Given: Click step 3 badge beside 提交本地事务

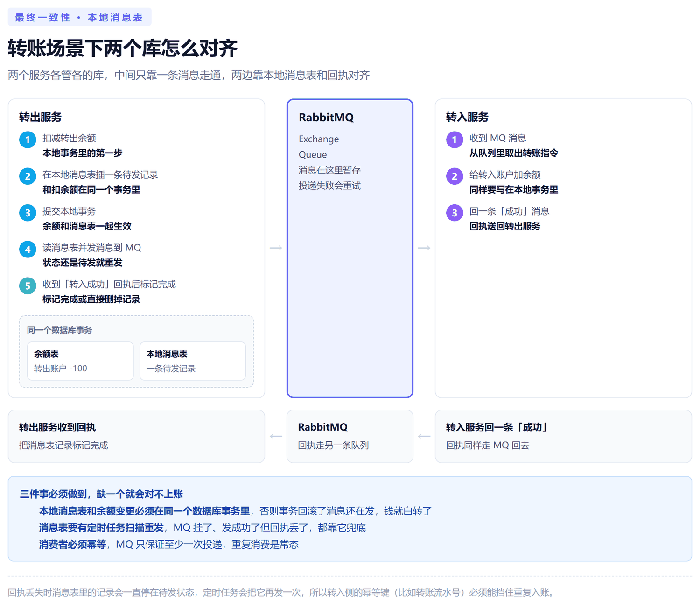Looking at the screenshot, I should [x=28, y=213].
